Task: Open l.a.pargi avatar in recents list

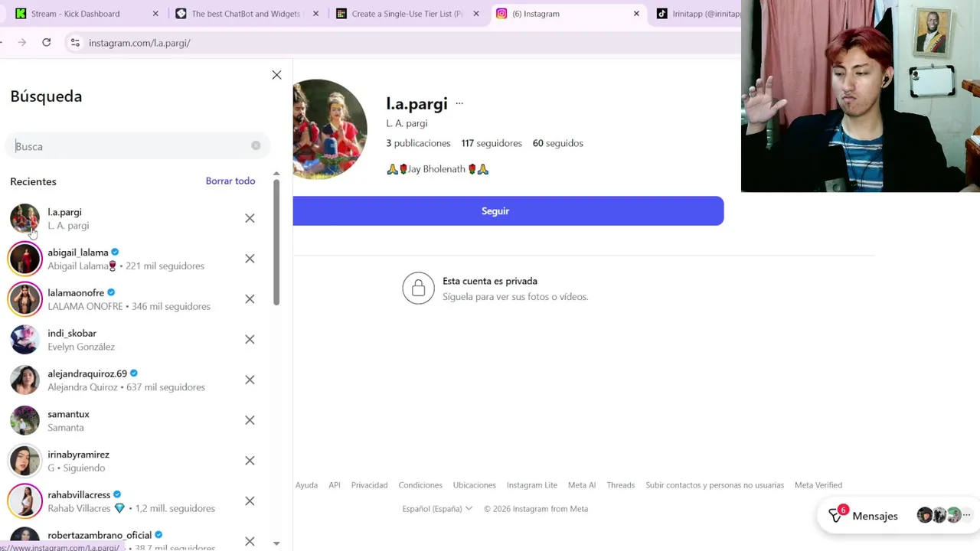Action: coord(24,218)
